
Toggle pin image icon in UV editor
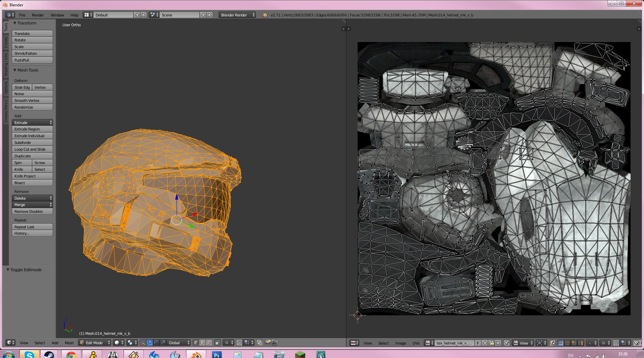(506, 343)
